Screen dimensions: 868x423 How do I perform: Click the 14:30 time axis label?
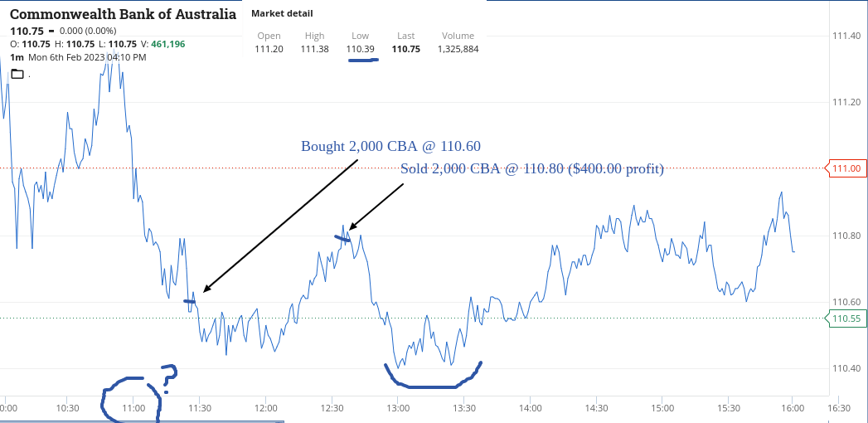click(x=596, y=408)
